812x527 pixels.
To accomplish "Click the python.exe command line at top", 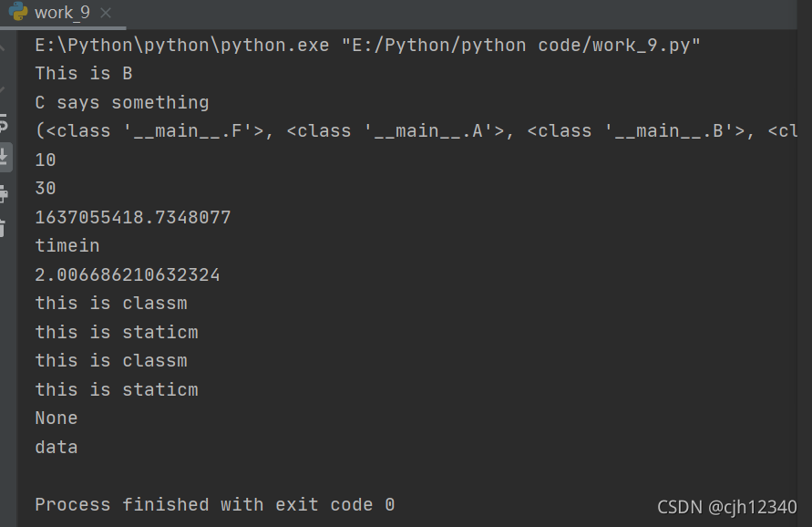I will pyautogui.click(x=367, y=46).
